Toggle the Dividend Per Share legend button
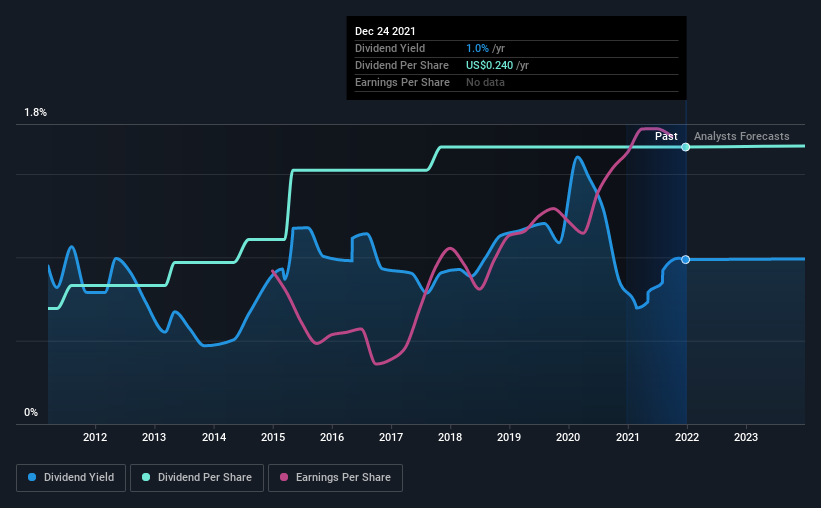The image size is (821, 508). [197, 478]
